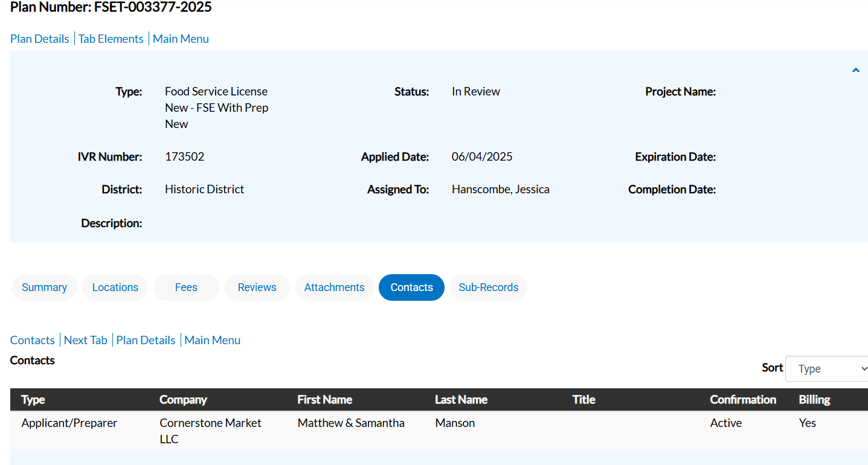Click the Contacts link beside Next Tab
868x465 pixels.
pyautogui.click(x=33, y=340)
